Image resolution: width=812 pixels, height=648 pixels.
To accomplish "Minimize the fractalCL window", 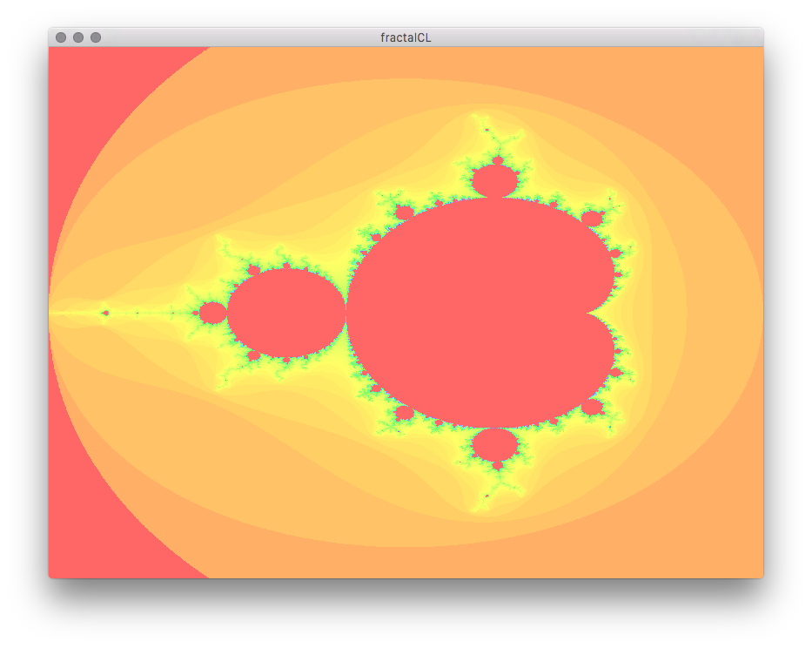I will pyautogui.click(x=78, y=37).
